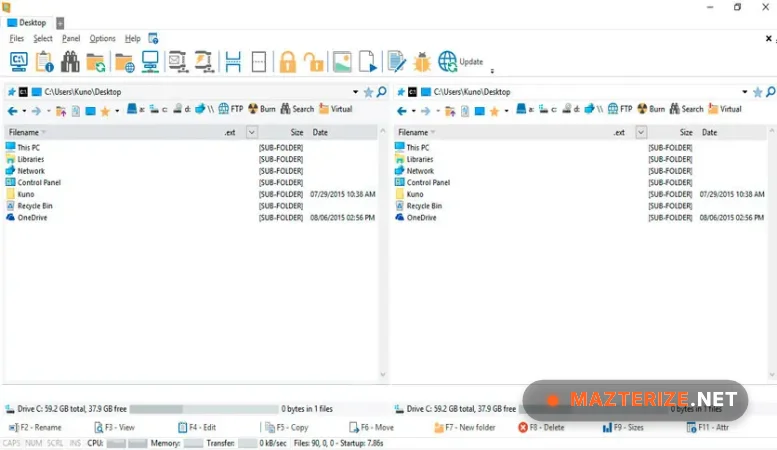777x450 pixels.
Task: Open the Files menu
Action: tap(16, 39)
